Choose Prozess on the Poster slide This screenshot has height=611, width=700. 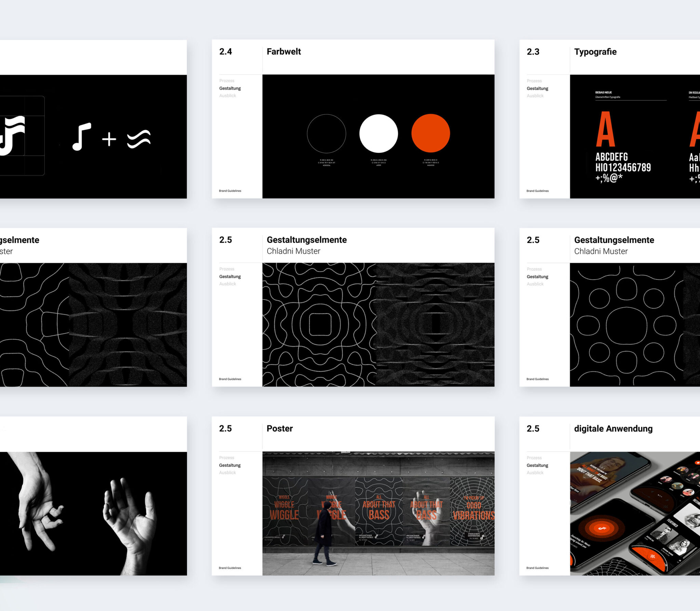coord(227,458)
